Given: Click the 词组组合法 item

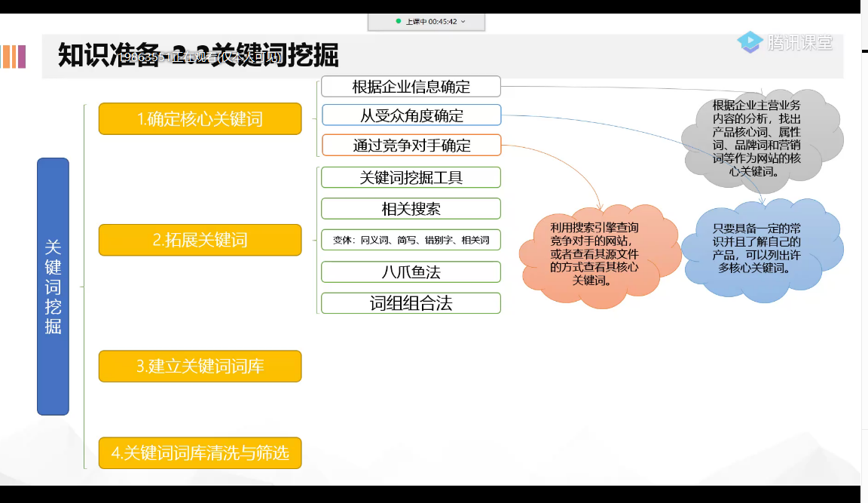Looking at the screenshot, I should [x=411, y=303].
